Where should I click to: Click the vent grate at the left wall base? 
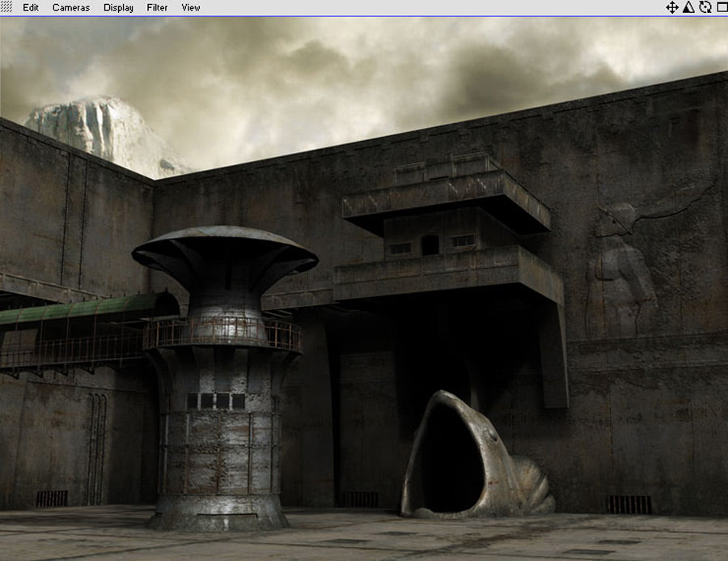(x=52, y=499)
